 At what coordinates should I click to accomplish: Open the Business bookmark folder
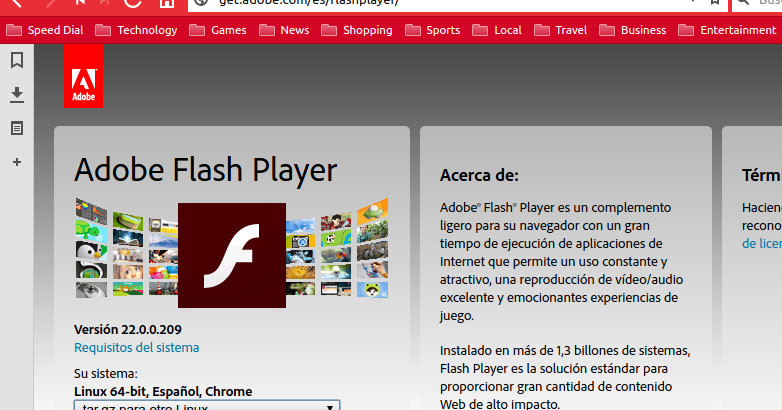click(632, 30)
